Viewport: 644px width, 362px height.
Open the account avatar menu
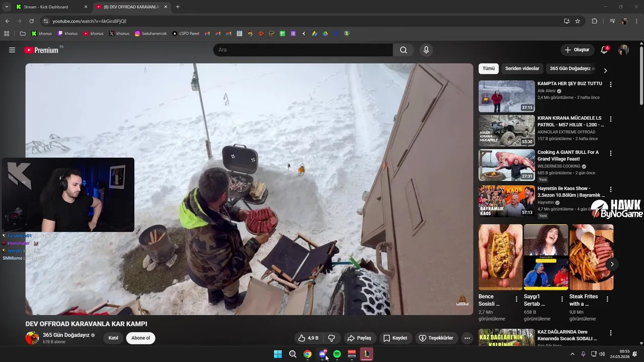[x=623, y=50]
